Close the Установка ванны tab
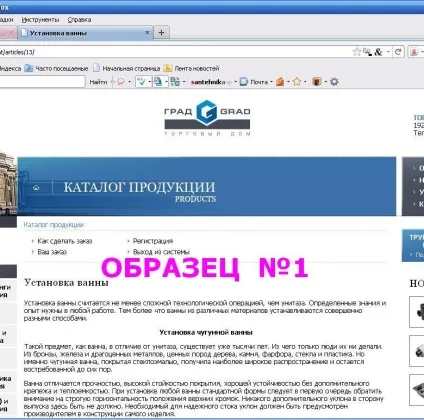Image resolution: width=424 pixels, height=420 pixels. (147, 32)
